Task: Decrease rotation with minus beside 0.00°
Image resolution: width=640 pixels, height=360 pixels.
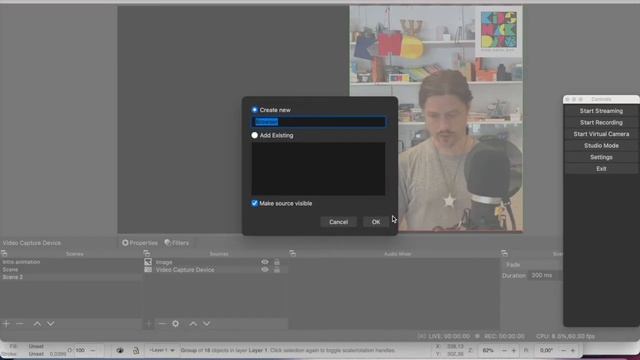Action: click(x=564, y=350)
